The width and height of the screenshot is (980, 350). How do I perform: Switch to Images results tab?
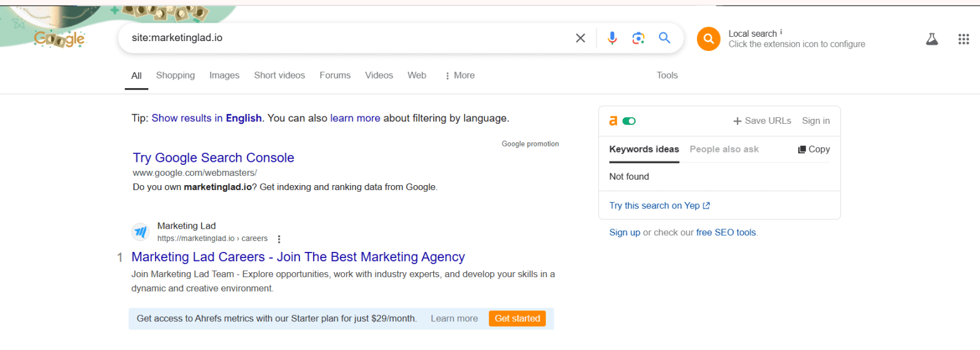point(224,75)
